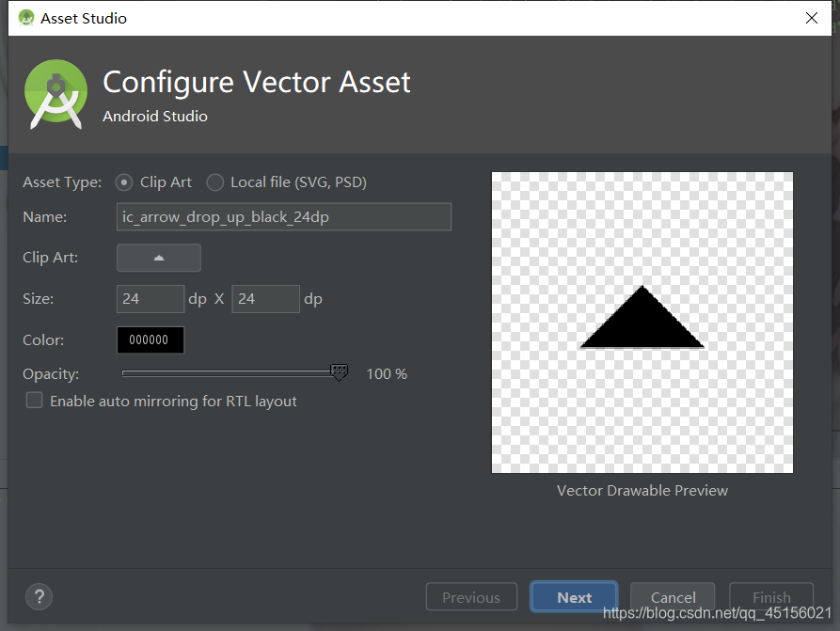Image resolution: width=840 pixels, height=631 pixels.
Task: Click the Asset Type label
Action: 62,182
